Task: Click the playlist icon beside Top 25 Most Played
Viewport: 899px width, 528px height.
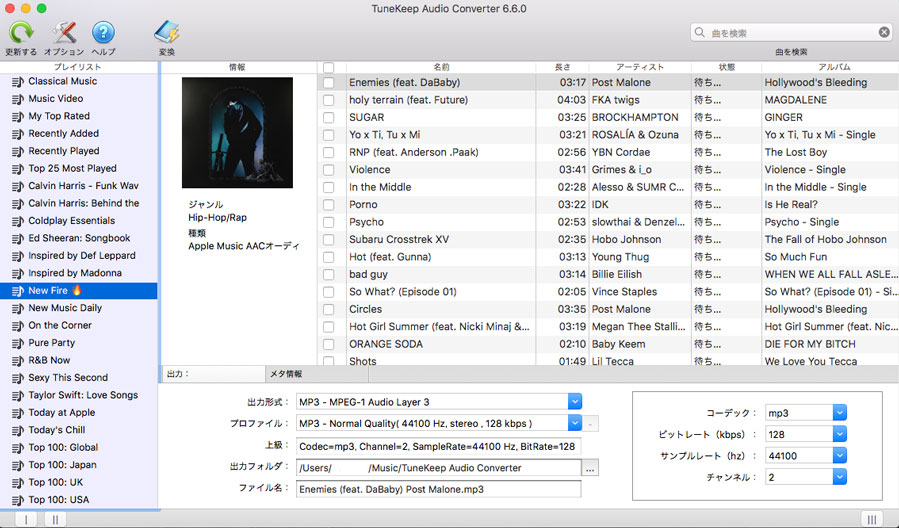Action: [x=18, y=169]
